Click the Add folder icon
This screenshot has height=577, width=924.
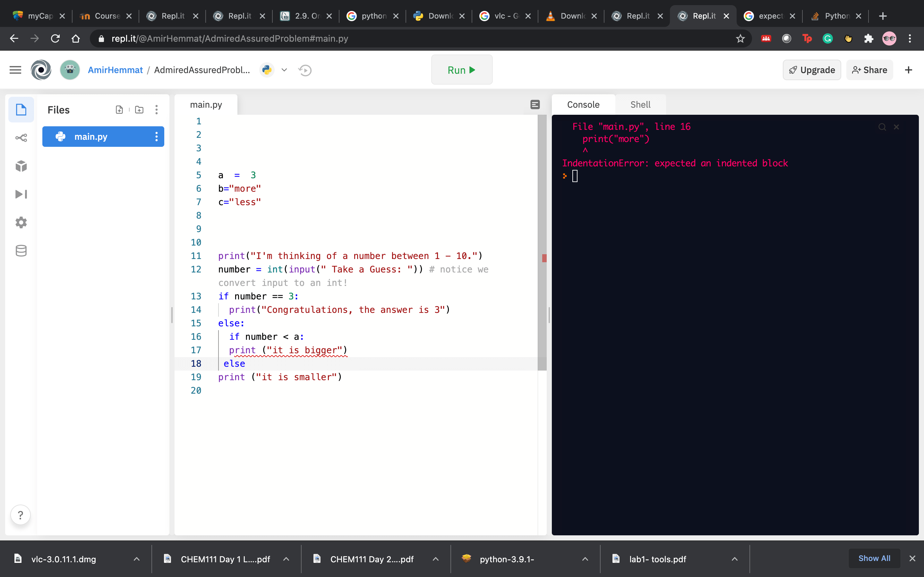pyautogui.click(x=139, y=110)
